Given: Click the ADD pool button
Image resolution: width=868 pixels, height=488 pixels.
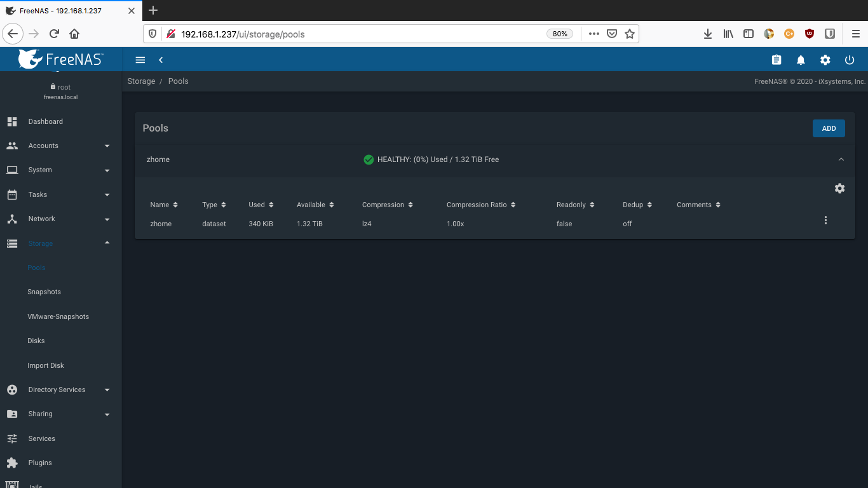Looking at the screenshot, I should (829, 128).
